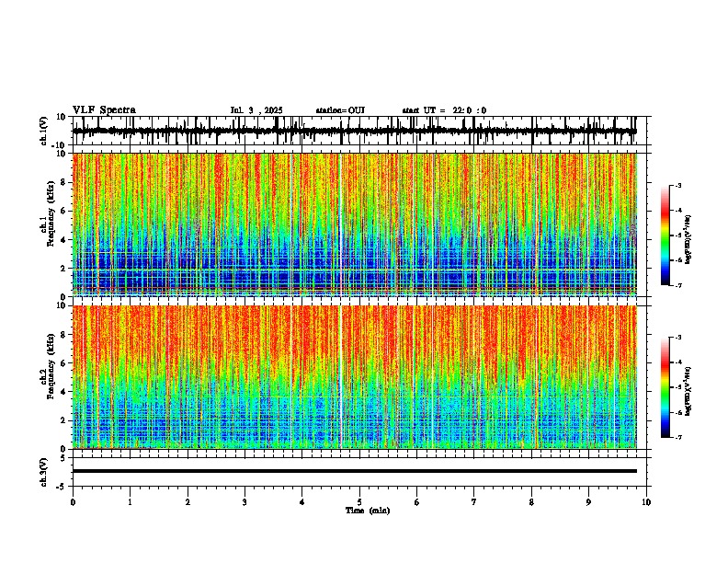Click the ch.1 color bar log(PSD) units label

coord(688,240)
